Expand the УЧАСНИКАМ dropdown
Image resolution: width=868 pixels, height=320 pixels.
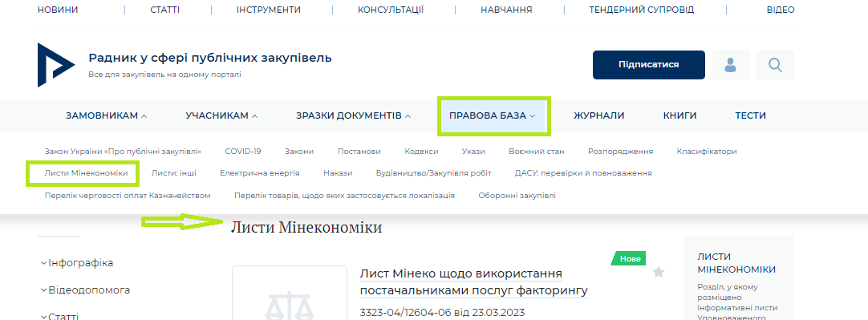(x=221, y=115)
